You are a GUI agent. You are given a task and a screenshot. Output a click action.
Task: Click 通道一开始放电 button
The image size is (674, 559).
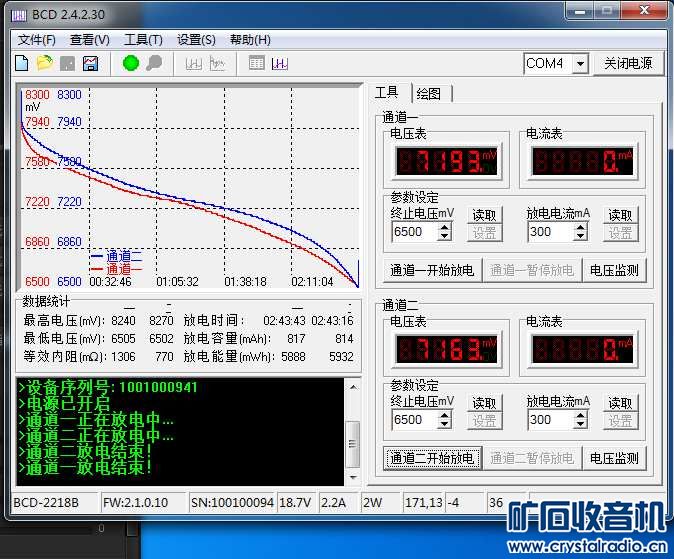[432, 270]
